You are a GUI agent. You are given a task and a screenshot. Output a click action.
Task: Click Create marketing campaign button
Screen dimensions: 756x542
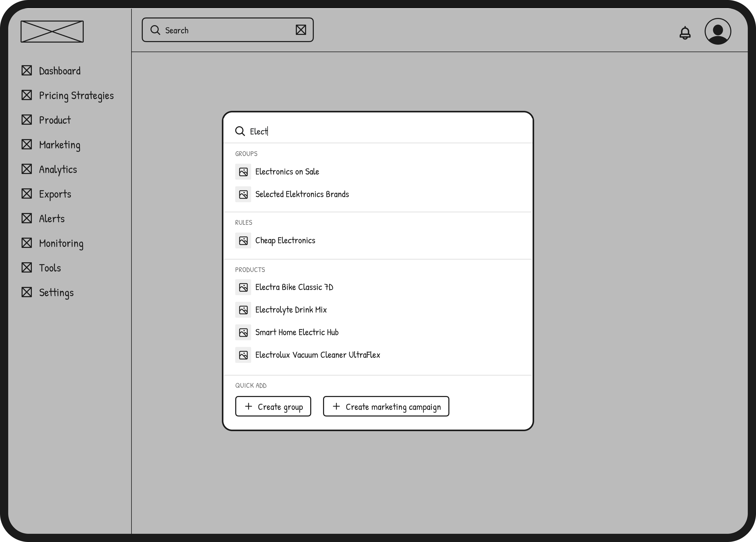pyautogui.click(x=386, y=407)
